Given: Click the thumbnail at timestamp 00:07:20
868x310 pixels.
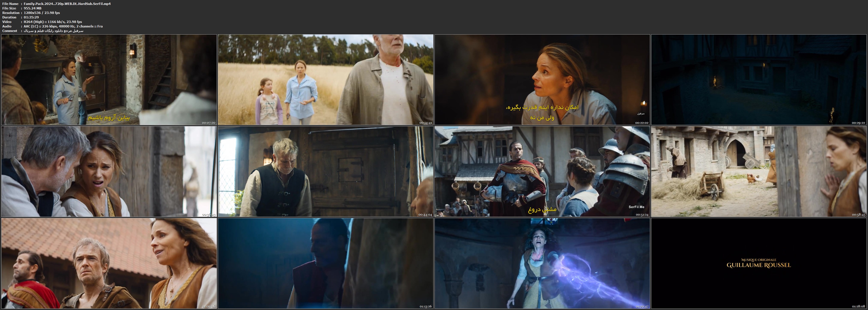Looking at the screenshot, I should point(109,80).
